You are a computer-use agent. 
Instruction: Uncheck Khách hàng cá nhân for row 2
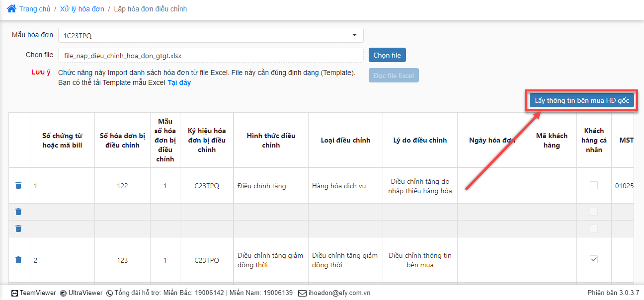tap(594, 259)
